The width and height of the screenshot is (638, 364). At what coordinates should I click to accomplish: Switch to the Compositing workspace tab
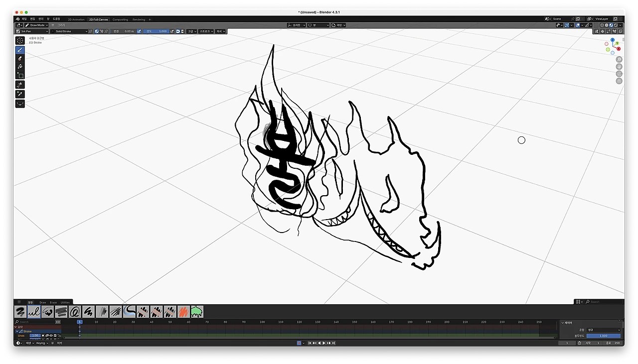point(120,19)
